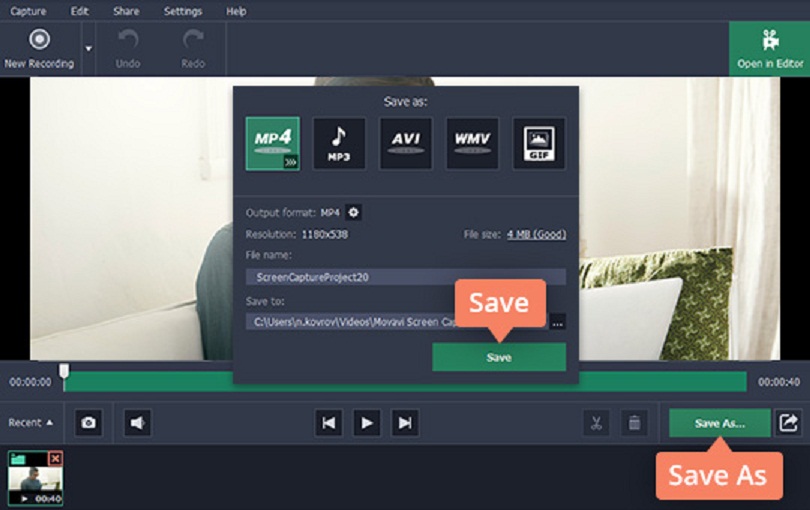Open the Settings menu

(x=182, y=11)
